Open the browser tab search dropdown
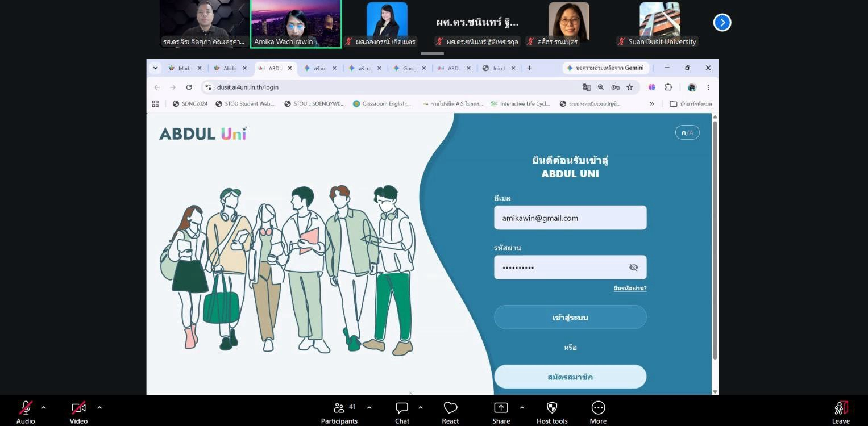This screenshot has height=426, width=868. click(155, 68)
